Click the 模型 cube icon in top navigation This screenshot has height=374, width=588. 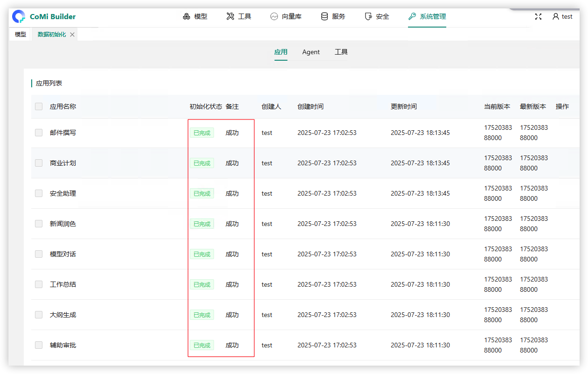coord(187,16)
